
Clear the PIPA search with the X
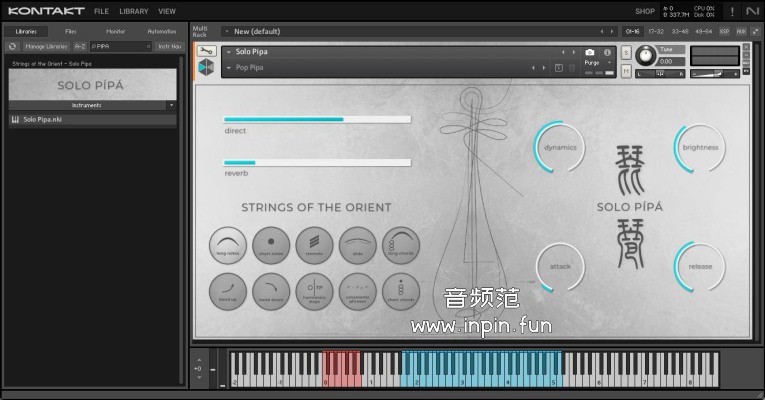[148, 46]
